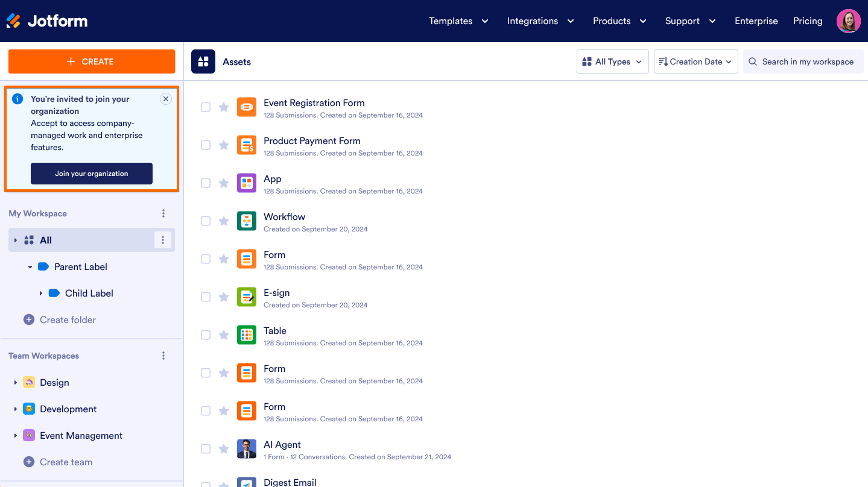Click the plus icon beside Create team

(x=29, y=462)
